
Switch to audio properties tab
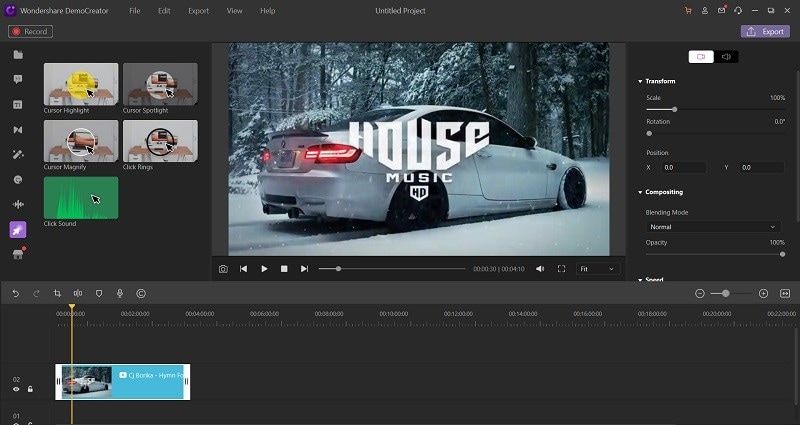(x=726, y=57)
